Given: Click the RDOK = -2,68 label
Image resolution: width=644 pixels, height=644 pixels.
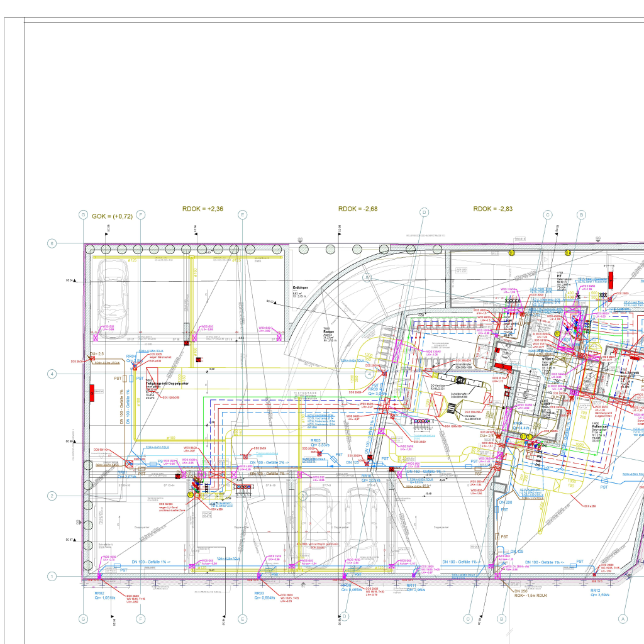Looking at the screenshot, I should (x=358, y=209).
